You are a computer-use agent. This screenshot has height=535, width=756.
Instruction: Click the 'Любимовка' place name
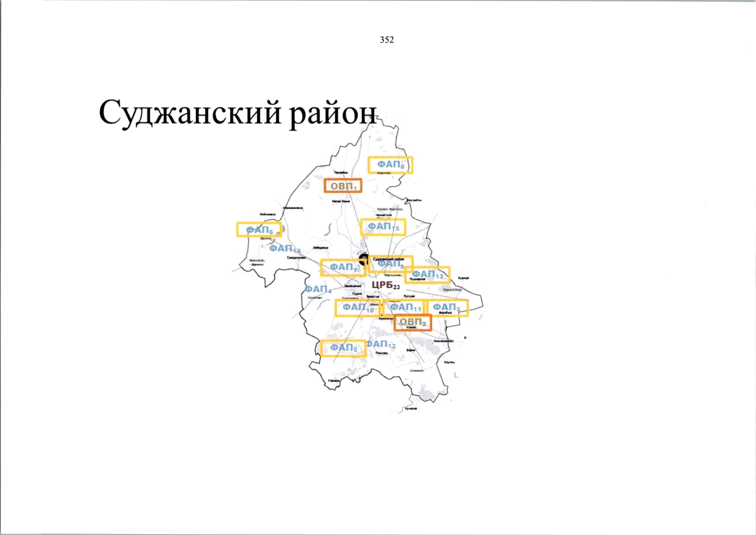click(267, 214)
